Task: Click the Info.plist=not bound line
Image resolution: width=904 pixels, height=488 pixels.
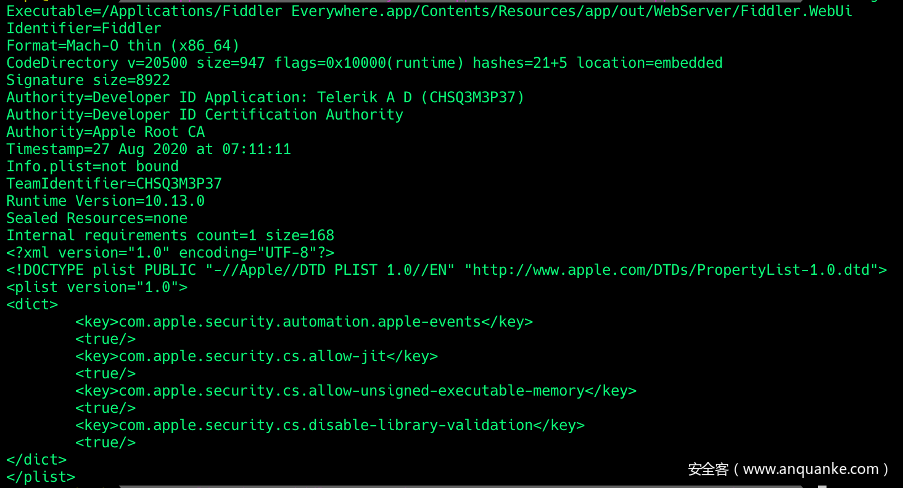Action: [92, 166]
